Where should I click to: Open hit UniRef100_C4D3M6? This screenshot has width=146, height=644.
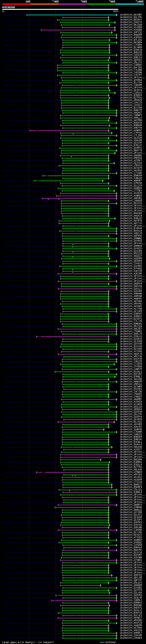pos(131,73)
